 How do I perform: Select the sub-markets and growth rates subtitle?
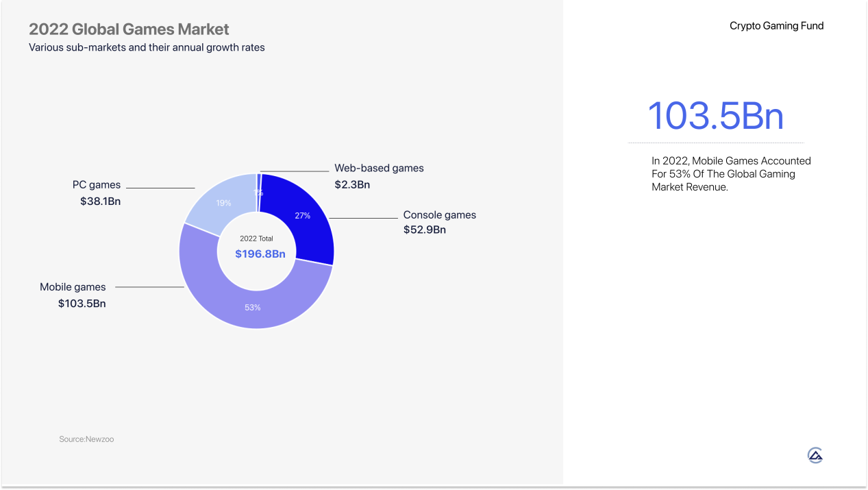click(147, 48)
